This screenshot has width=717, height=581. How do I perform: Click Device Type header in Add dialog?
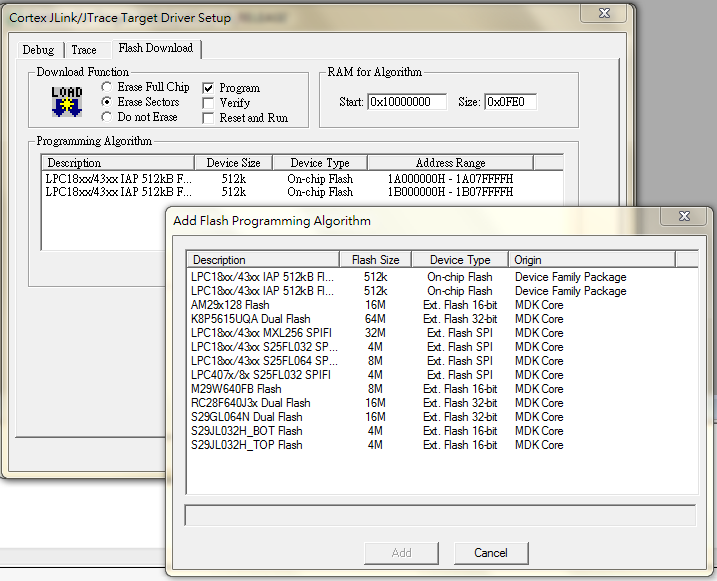pyautogui.click(x=460, y=260)
